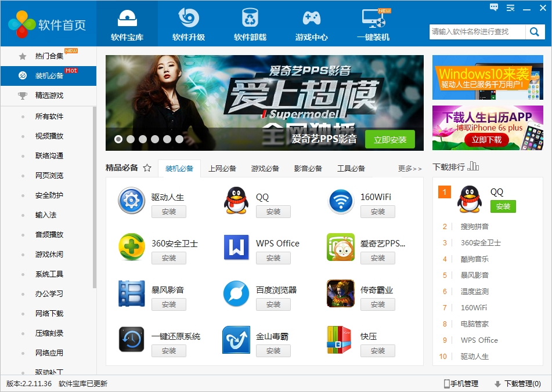Click the 软件首页 home logo
The image size is (552, 392).
[47, 24]
